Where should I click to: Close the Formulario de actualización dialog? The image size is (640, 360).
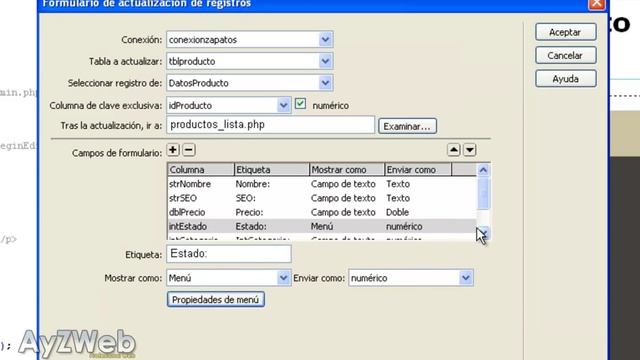[596, 4]
